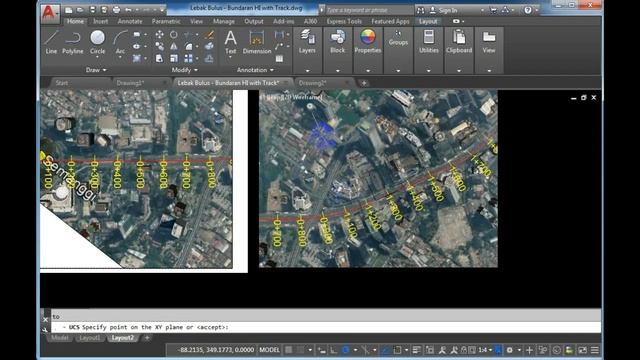The width and height of the screenshot is (640, 360).
Task: Open the Block panel
Action: pos(338,42)
